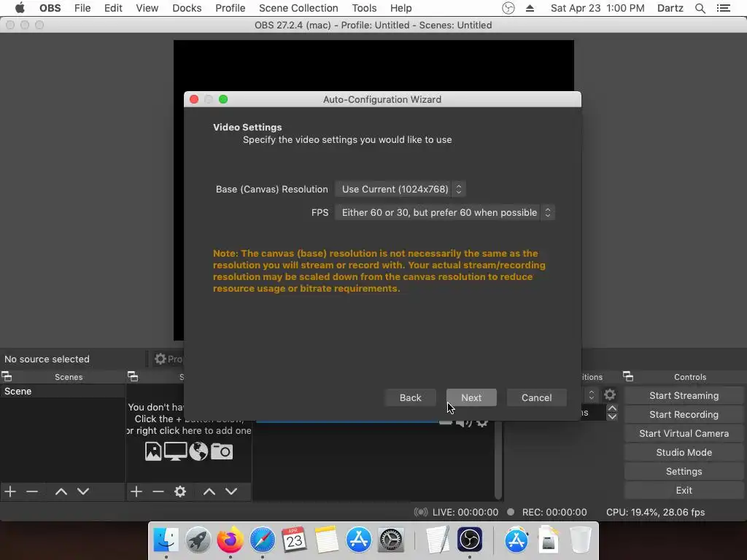Click Spotlight search icon in menu bar
747x560 pixels.
point(700,8)
